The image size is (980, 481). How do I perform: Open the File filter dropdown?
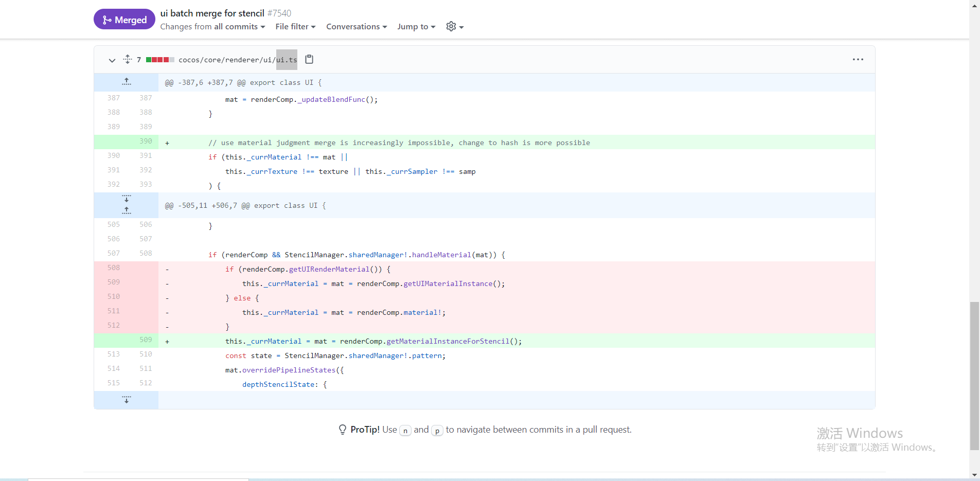coord(295,27)
